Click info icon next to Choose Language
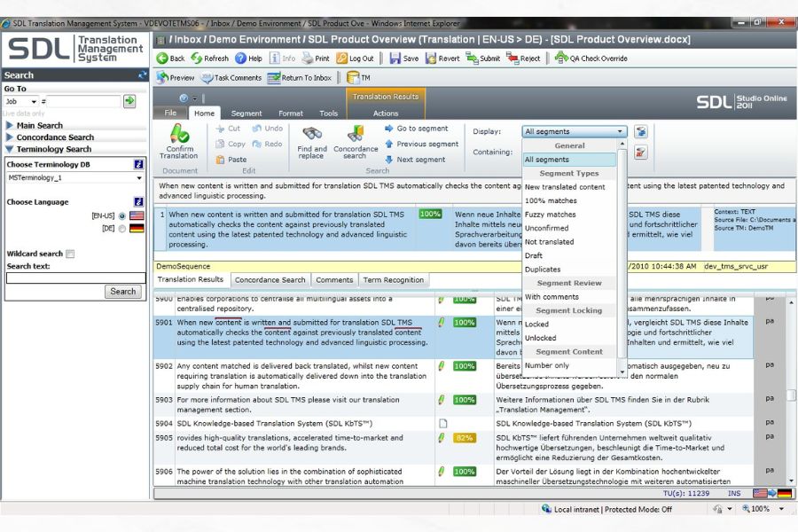Viewport: 798px width, 532px height. click(138, 202)
